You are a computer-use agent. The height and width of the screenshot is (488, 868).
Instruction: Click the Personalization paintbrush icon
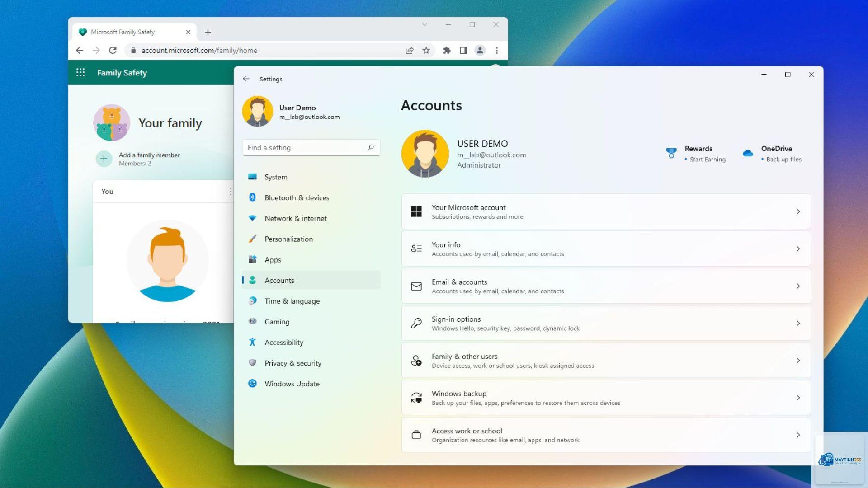pyautogui.click(x=252, y=239)
